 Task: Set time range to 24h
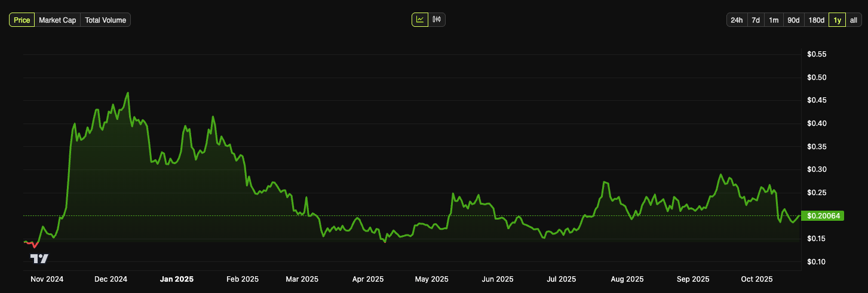click(737, 20)
